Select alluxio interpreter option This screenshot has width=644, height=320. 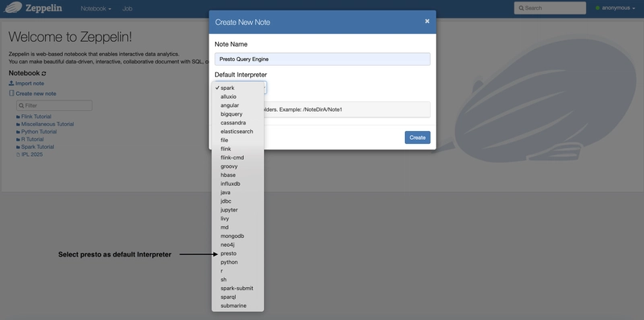tap(237, 96)
